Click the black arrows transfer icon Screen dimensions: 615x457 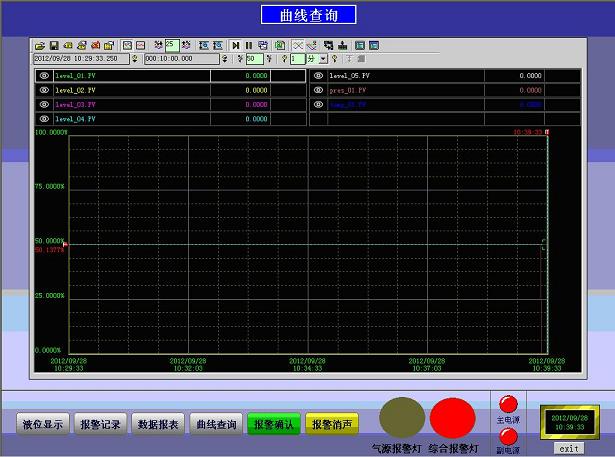[328, 46]
